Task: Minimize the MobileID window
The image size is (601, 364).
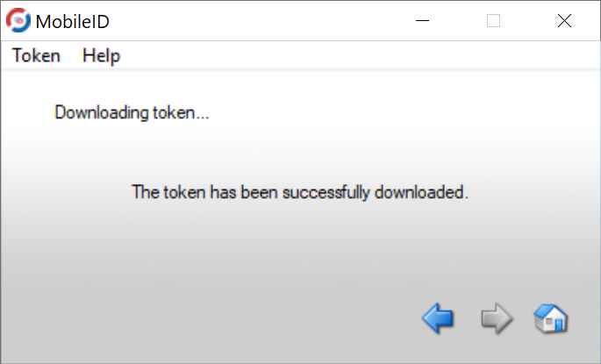Action: click(422, 21)
